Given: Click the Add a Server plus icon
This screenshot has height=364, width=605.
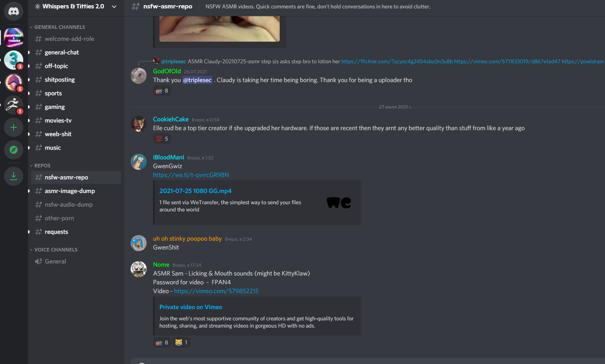Looking at the screenshot, I should point(14,127).
